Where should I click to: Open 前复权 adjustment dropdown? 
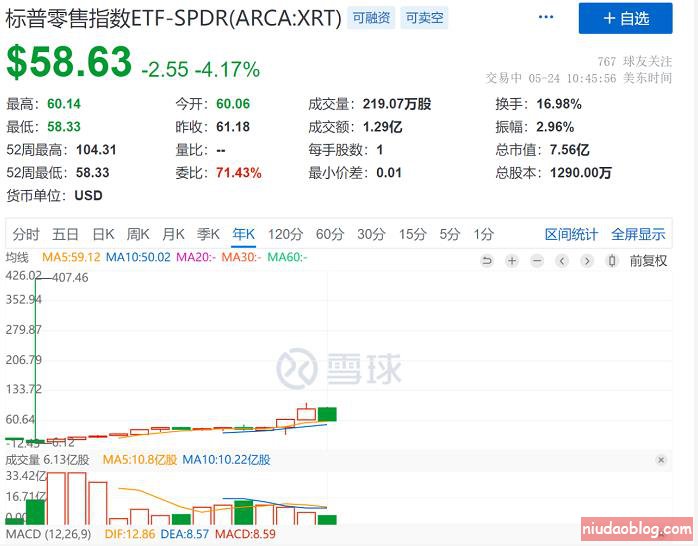[x=648, y=261]
